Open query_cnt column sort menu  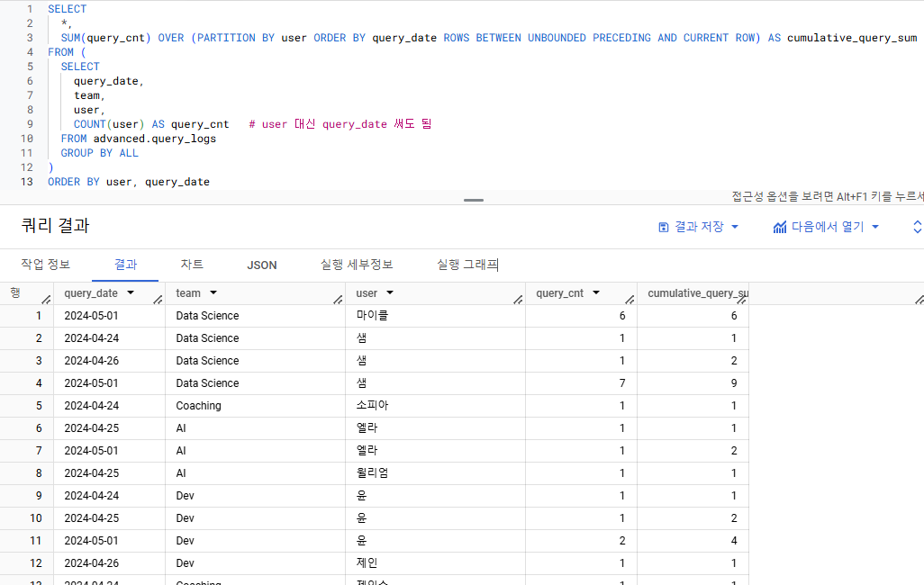tap(596, 292)
